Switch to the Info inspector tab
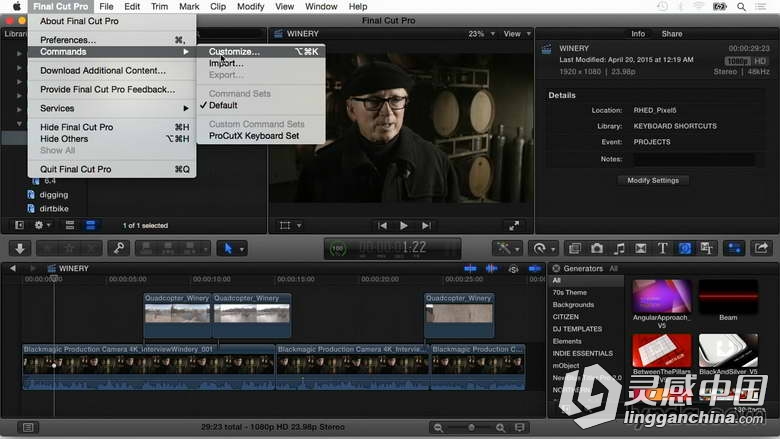780x439 pixels. (638, 34)
